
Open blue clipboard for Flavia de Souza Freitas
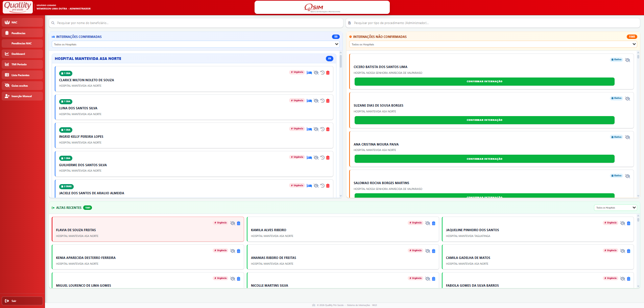point(239,223)
